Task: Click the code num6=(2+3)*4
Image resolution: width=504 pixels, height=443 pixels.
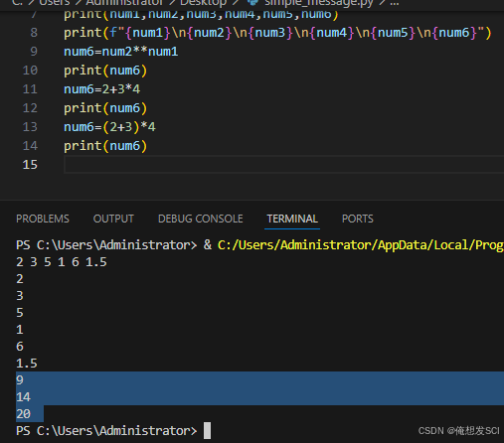Action: pos(109,127)
